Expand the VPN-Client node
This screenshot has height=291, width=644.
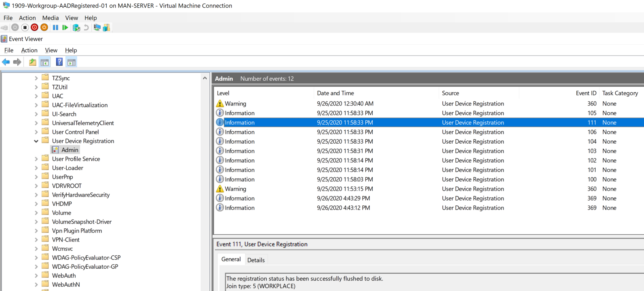point(36,239)
